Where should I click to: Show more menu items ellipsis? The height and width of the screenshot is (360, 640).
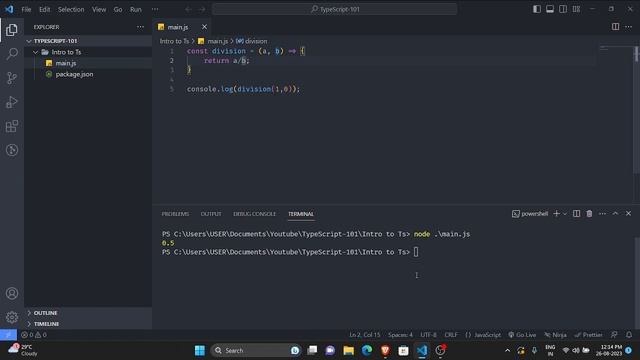(x=155, y=9)
